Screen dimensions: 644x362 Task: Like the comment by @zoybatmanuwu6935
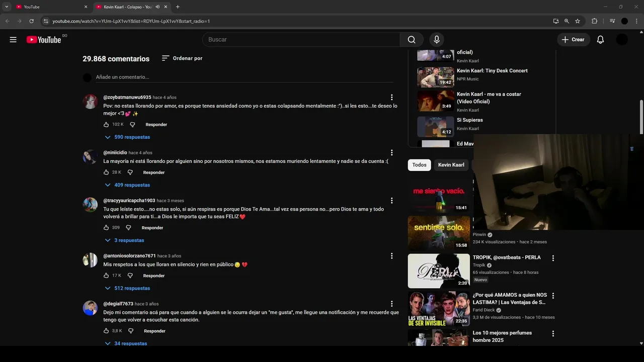(x=106, y=124)
